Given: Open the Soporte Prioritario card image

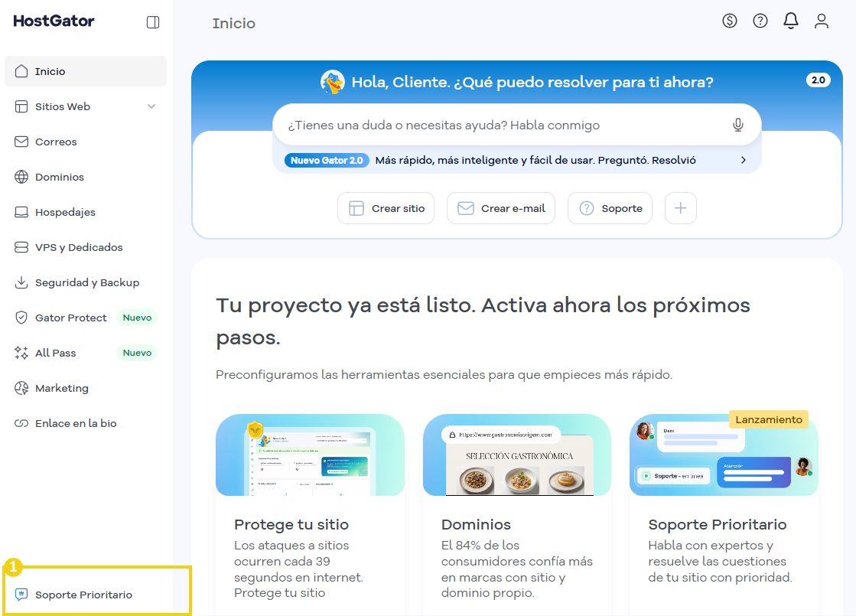Looking at the screenshot, I should [724, 455].
